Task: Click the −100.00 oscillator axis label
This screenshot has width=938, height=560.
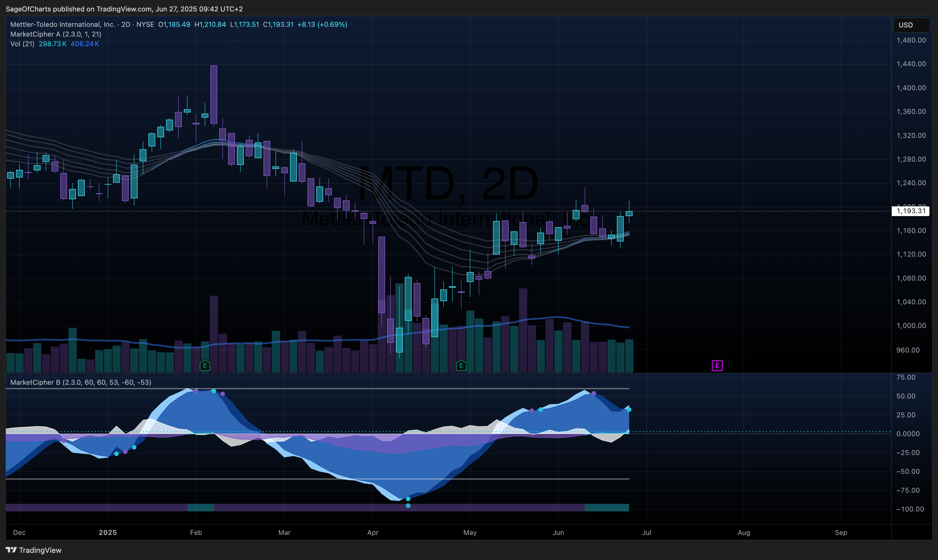Action: (910, 509)
